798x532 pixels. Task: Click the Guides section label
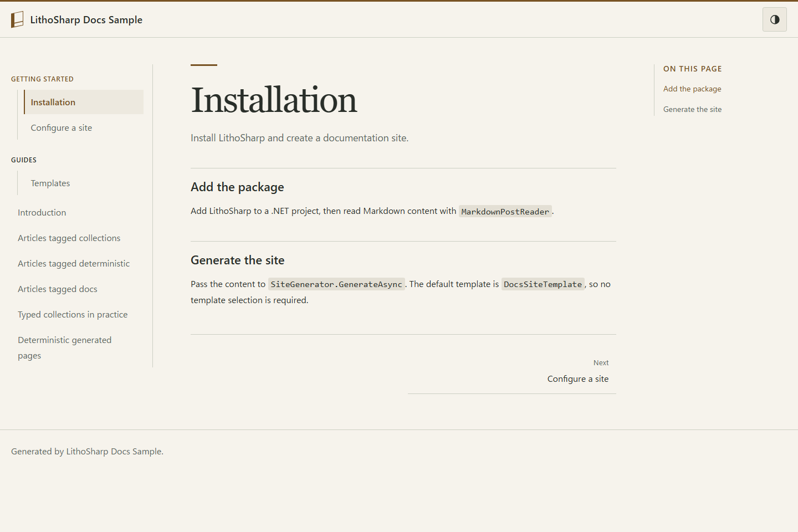pyautogui.click(x=24, y=160)
